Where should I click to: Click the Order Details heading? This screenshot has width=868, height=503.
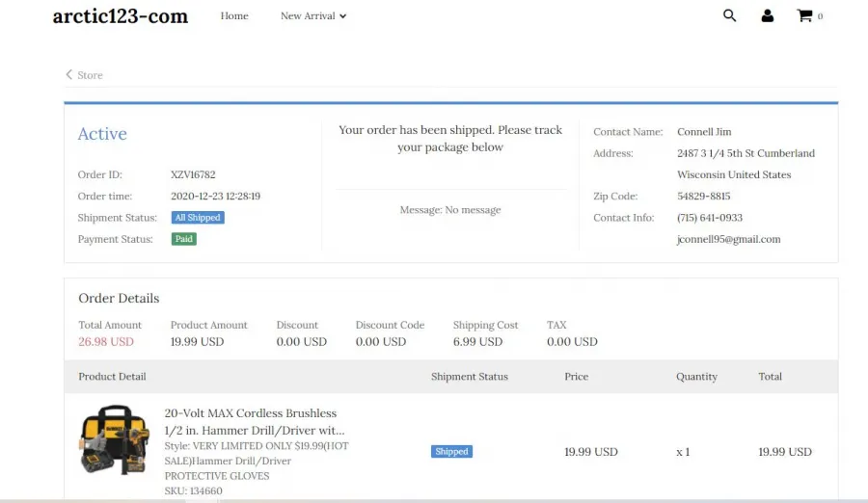(x=119, y=299)
